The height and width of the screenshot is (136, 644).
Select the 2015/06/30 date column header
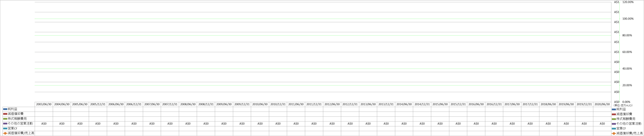click(440, 104)
